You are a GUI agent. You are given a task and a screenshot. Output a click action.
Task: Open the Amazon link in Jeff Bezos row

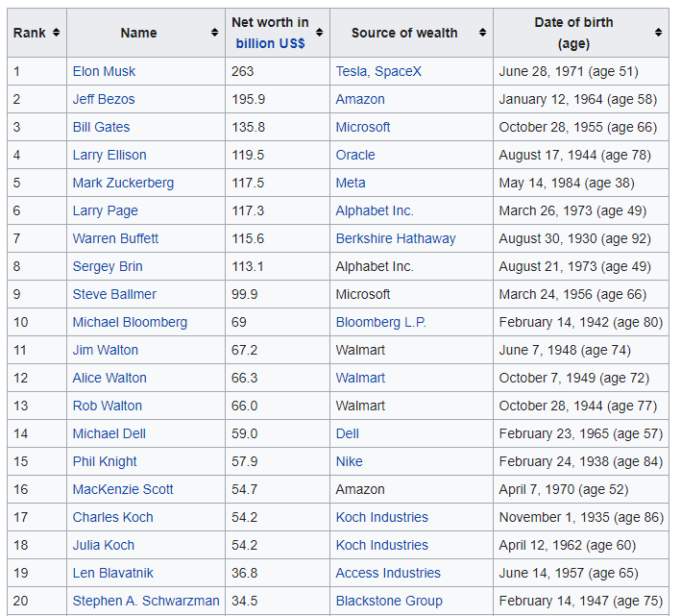pos(360,99)
